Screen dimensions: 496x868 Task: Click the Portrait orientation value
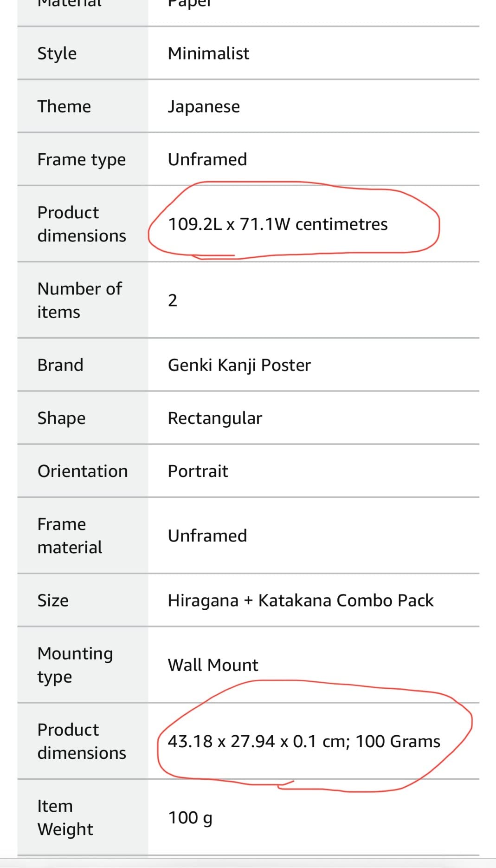(x=198, y=471)
